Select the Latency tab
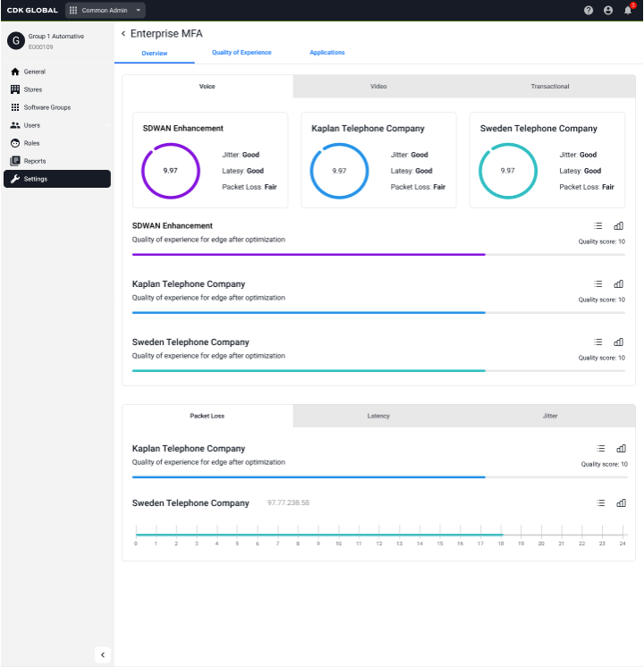644x667 pixels. point(378,416)
